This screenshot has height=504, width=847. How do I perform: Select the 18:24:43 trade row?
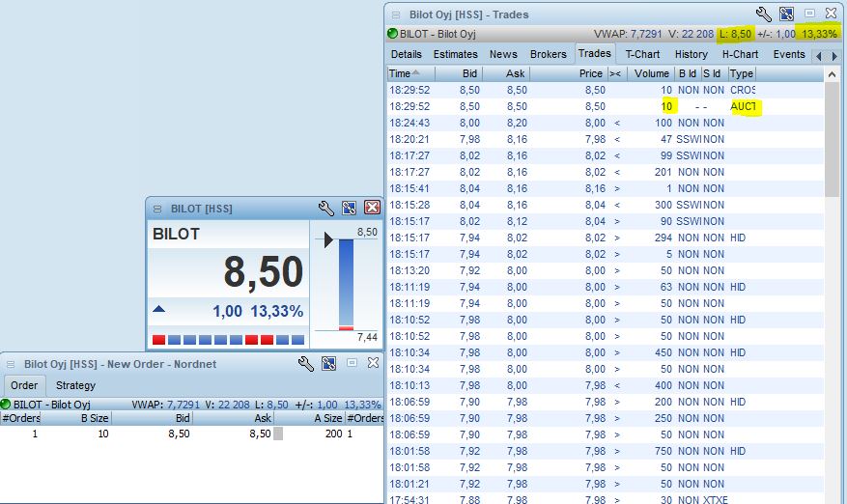[x=605, y=124]
